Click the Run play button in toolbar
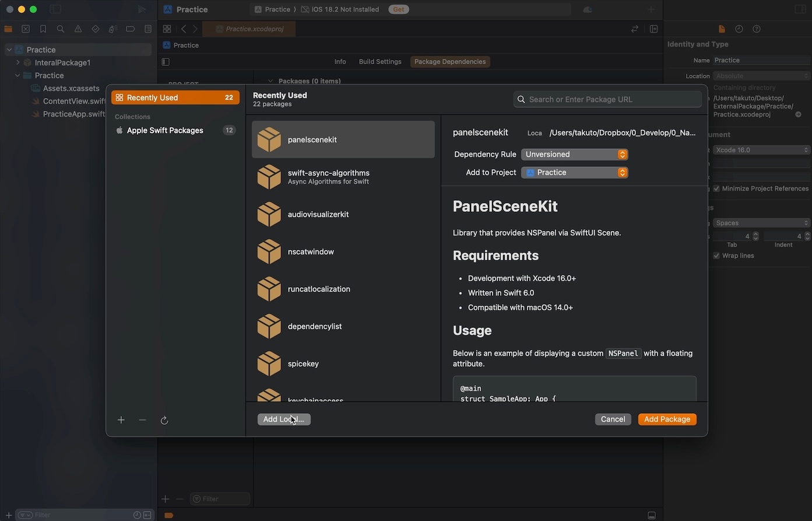The width and height of the screenshot is (812, 521). click(x=142, y=9)
